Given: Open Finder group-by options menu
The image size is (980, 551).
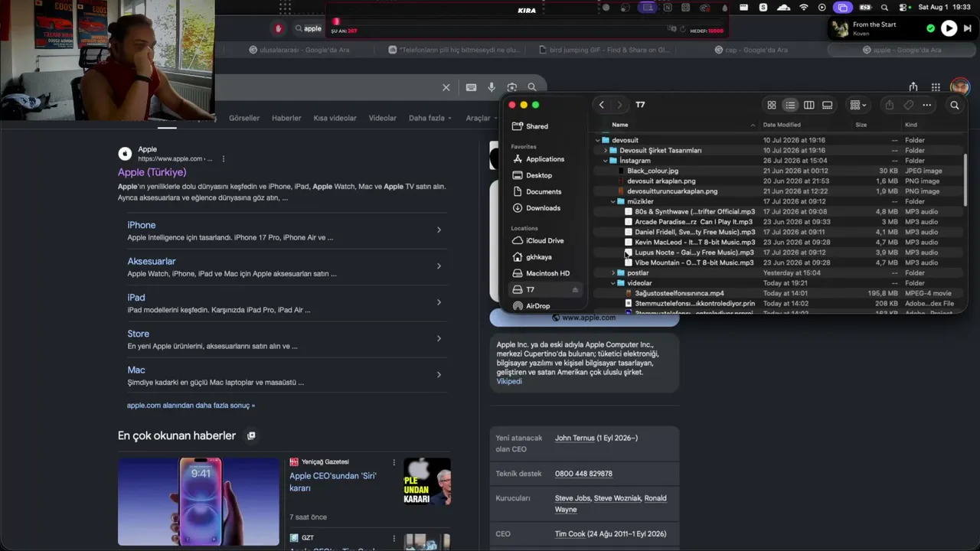Looking at the screenshot, I should (x=858, y=105).
